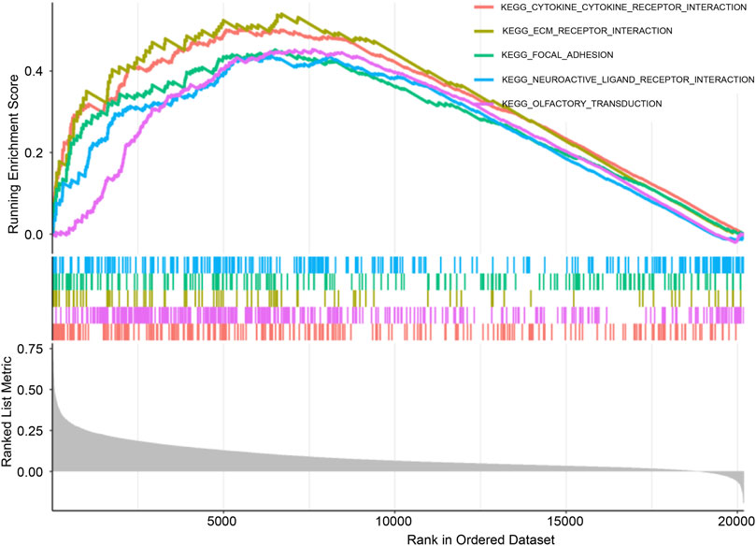The width and height of the screenshot is (756, 546).
Task: Click the olive KEGG_ECM_RECEPTOR_INTERACTION legend swatch
Action: click(x=483, y=31)
